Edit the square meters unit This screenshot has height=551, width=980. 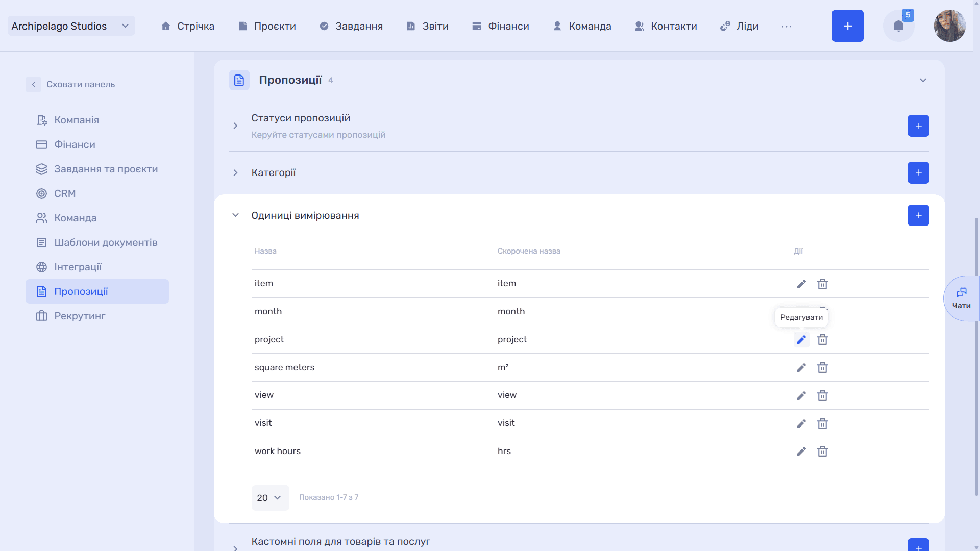[801, 367]
